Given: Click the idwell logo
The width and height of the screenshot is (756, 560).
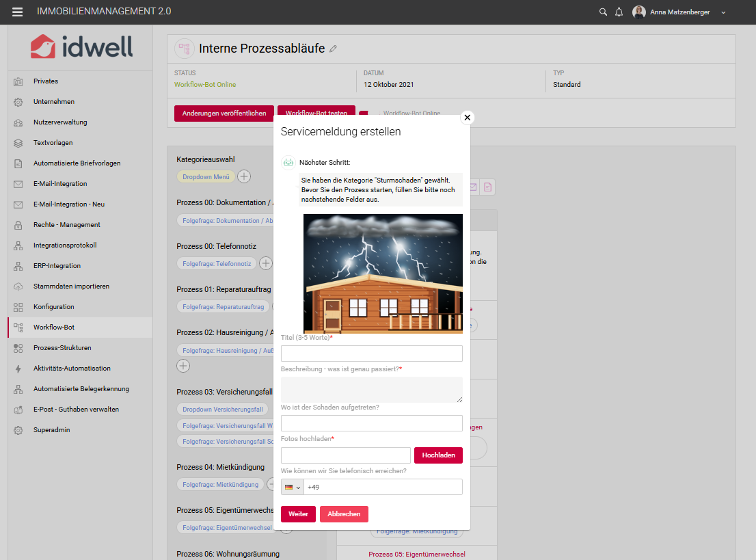Looking at the screenshot, I should (x=81, y=46).
